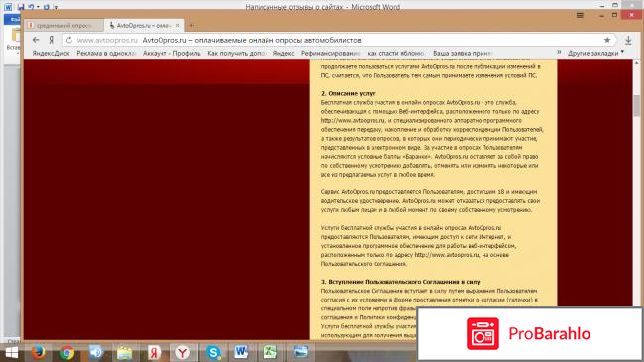
Task: Open the Яндекс.Диск bookmark
Action: (x=51, y=54)
